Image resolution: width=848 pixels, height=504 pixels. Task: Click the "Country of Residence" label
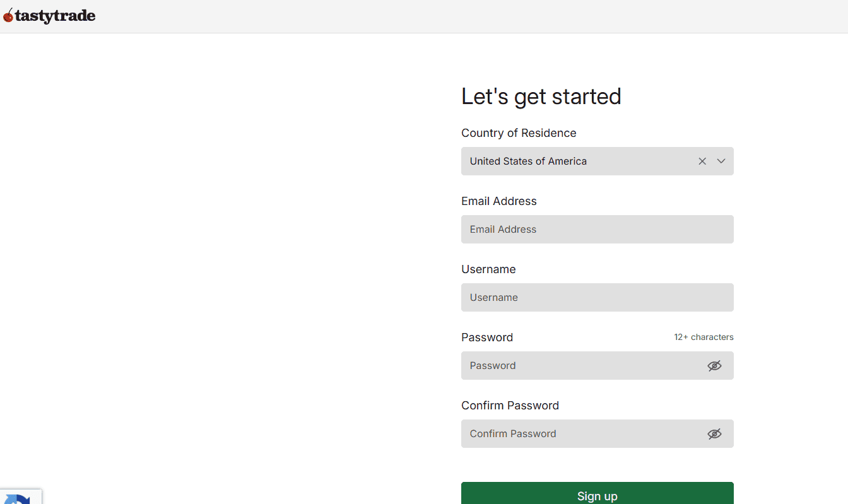click(x=519, y=133)
